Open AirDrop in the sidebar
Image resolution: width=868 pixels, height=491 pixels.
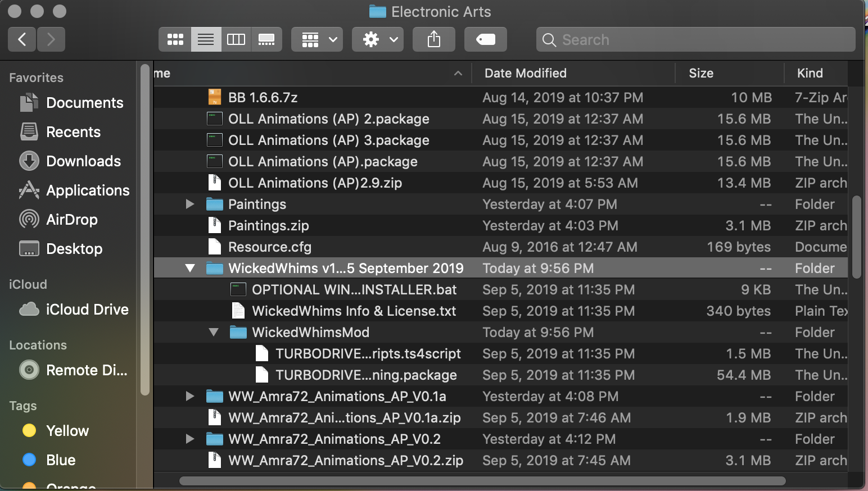coord(58,220)
